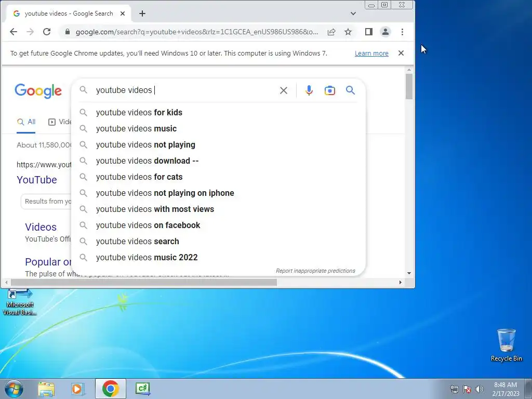Switch to the All results tab
The height and width of the screenshot is (399, 532).
(x=26, y=122)
